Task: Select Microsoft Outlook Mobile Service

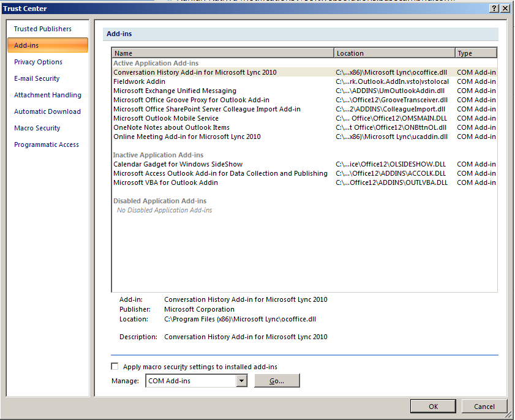Action: pos(304,118)
